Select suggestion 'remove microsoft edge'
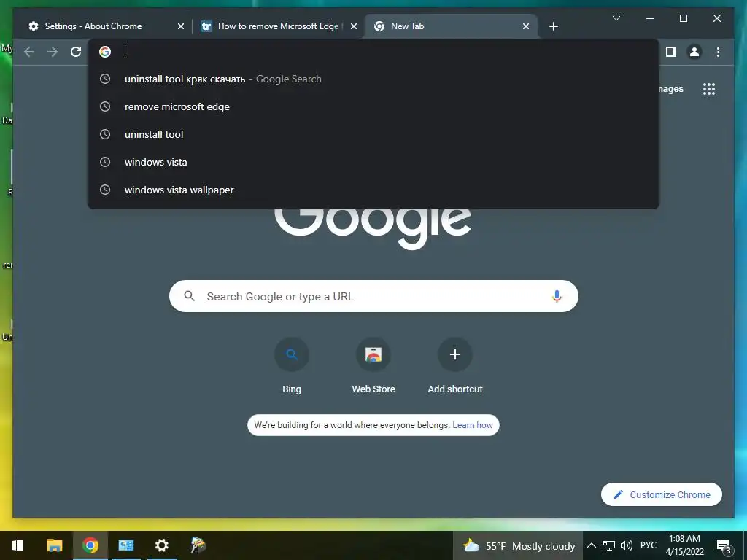747x560 pixels. pos(373,106)
